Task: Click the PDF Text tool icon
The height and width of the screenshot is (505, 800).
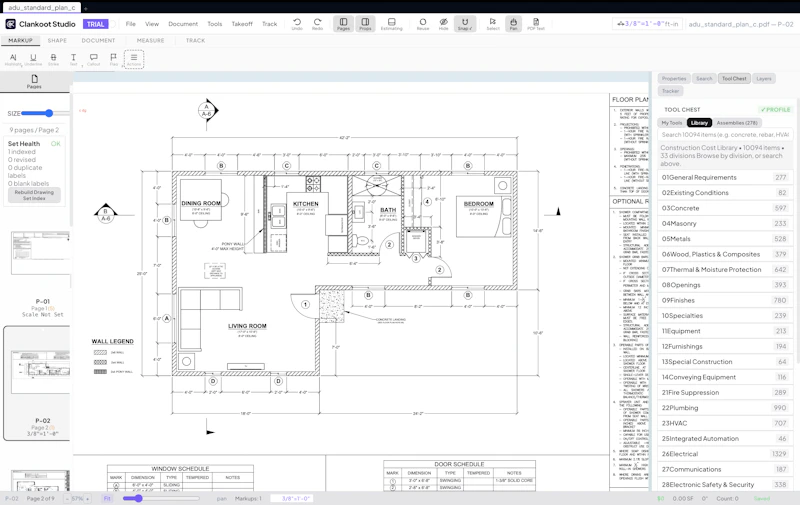Action: pos(536,23)
